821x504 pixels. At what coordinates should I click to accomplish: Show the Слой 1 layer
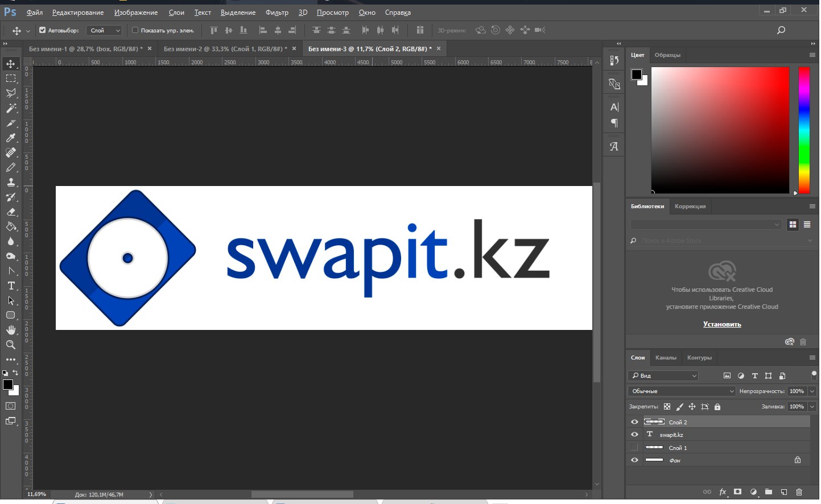coord(634,448)
